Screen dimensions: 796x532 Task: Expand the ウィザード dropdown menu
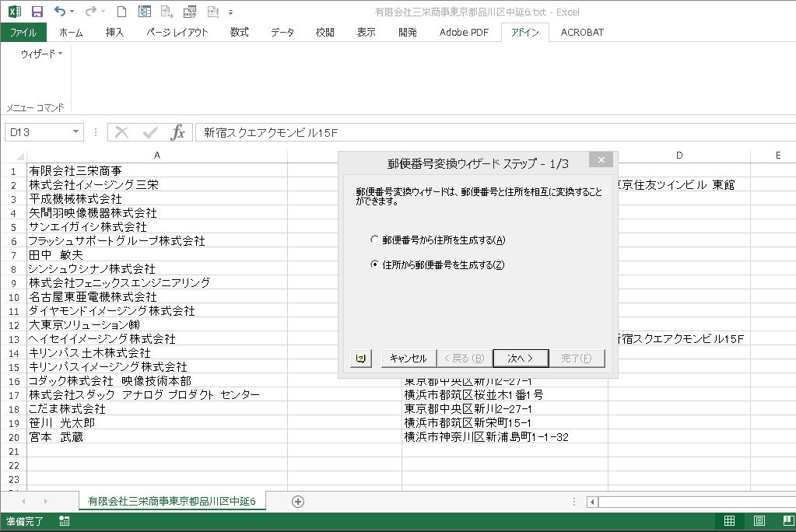[41, 54]
